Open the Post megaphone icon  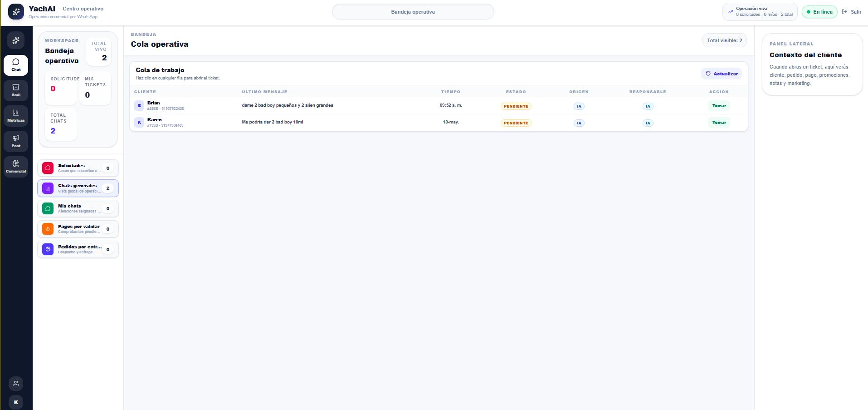(16, 141)
